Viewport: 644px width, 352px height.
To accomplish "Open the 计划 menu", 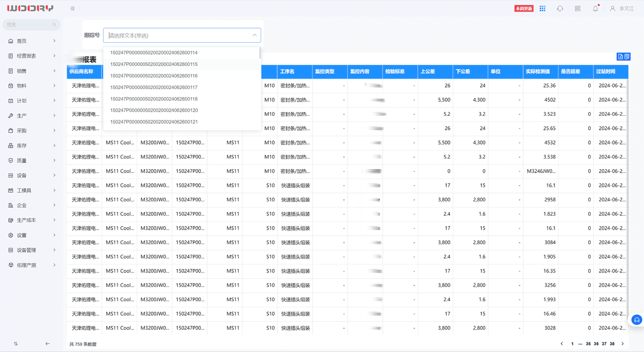I will coord(32,101).
